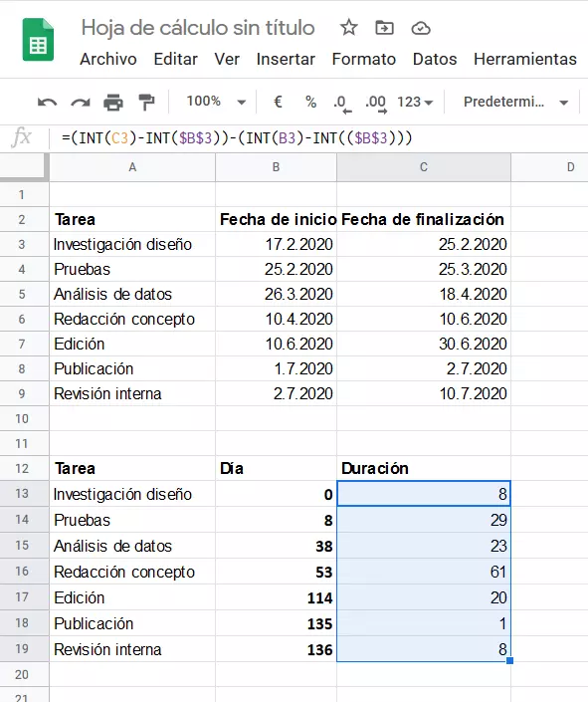
Task: Increase decimal places
Action: (x=376, y=104)
